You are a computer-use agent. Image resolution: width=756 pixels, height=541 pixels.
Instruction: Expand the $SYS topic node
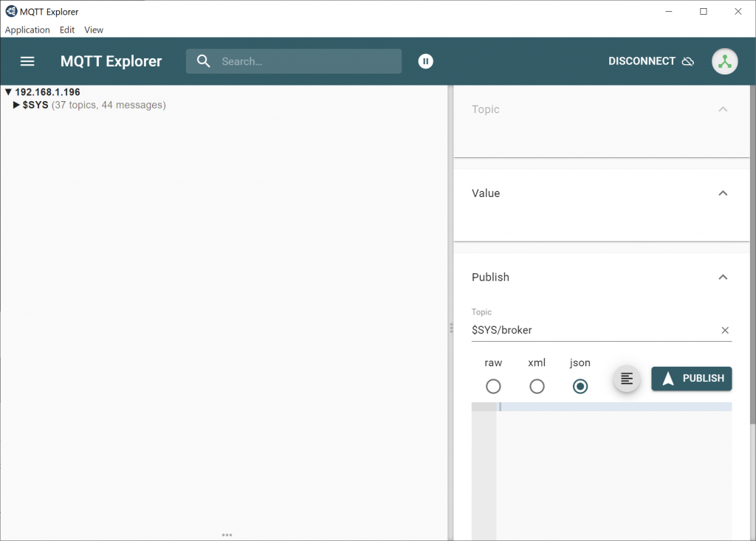click(16, 105)
